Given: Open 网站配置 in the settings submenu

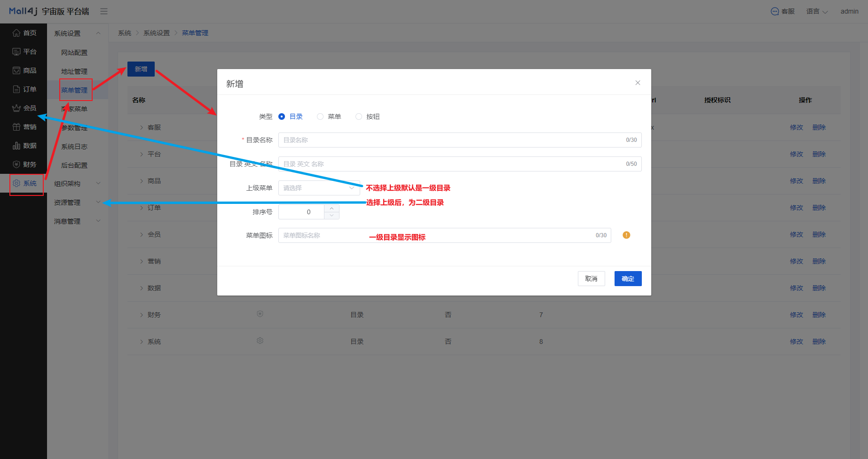Looking at the screenshot, I should [74, 53].
